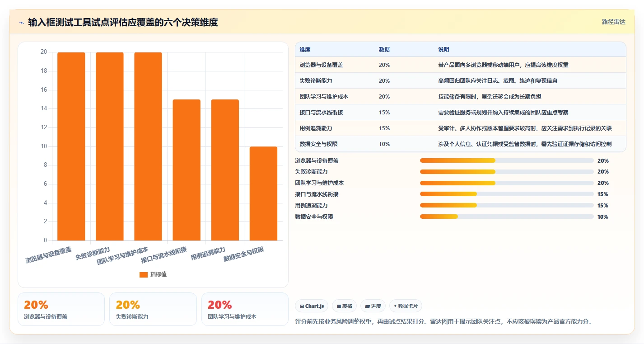The width and height of the screenshot is (644, 344).
Task: Click description starting 若产品面向多浏览器
Action: tap(503, 65)
